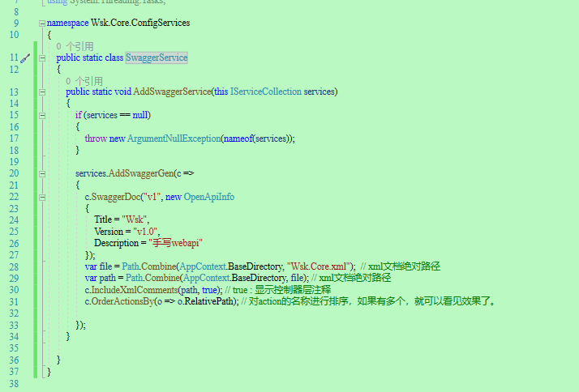Viewport: 579px width, 392px height.
Task: Collapse the AddSwaggerService method block
Action: 42,92
